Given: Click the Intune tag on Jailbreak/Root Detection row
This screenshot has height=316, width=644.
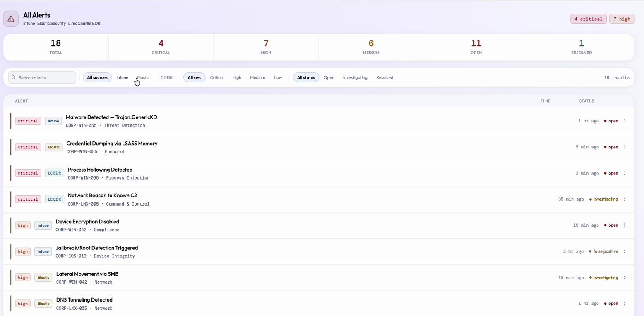Looking at the screenshot, I should (x=43, y=251).
